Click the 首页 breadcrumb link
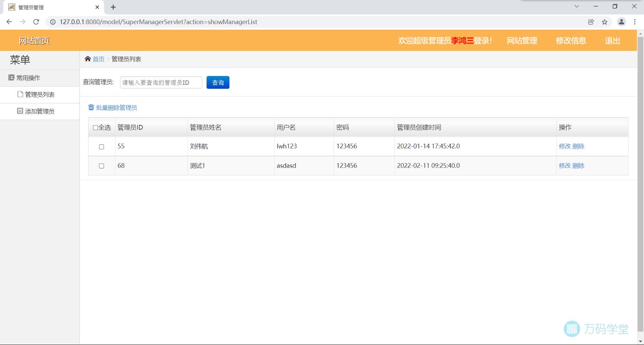 tap(99, 59)
